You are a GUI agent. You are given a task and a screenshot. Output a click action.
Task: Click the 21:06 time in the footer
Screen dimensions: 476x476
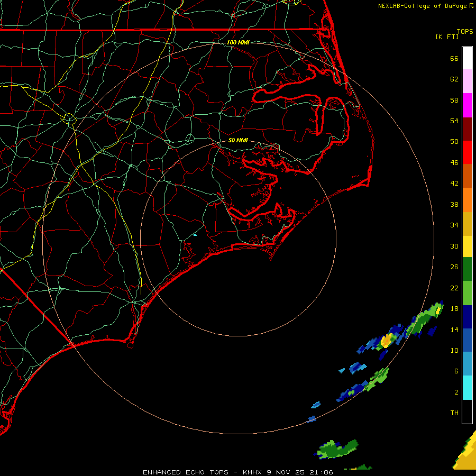pyautogui.click(x=321, y=472)
